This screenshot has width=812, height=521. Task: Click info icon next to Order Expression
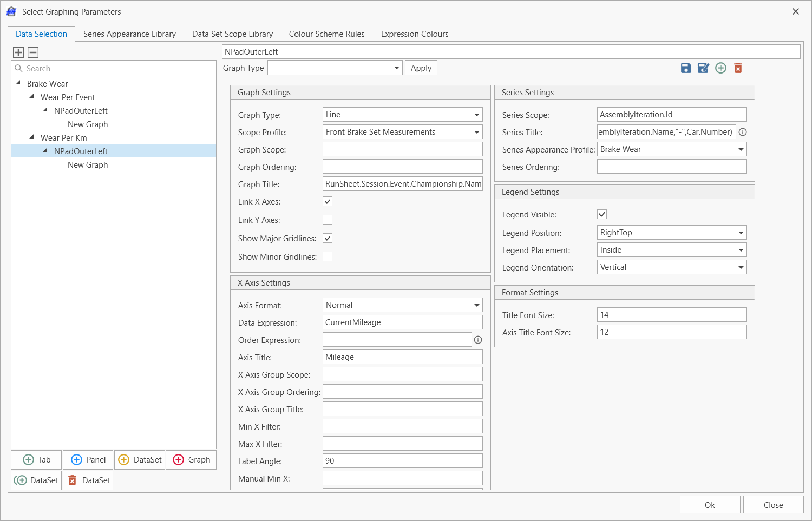478,340
